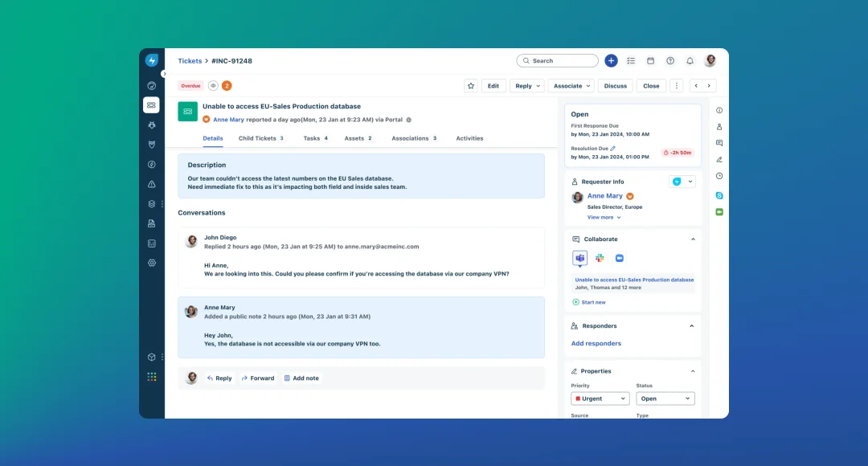Open the clock icon in right rail
Screen dimensions: 868x466
(x=719, y=176)
